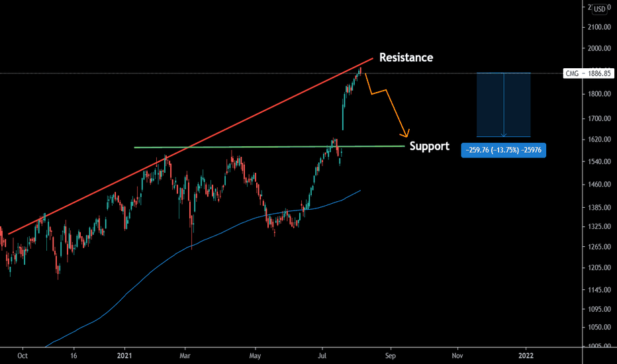Click the CMG 1886.85 price label
Image resolution: width=617 pixels, height=364 pixels.
(589, 73)
